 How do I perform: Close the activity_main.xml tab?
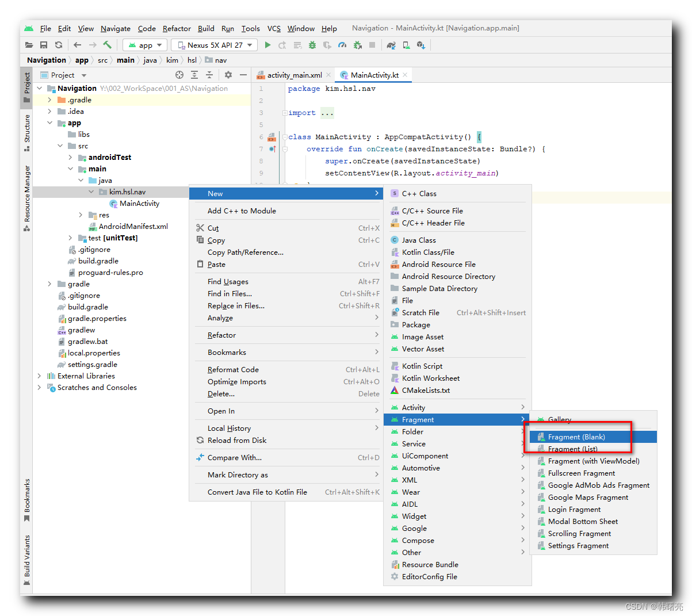pyautogui.click(x=328, y=75)
